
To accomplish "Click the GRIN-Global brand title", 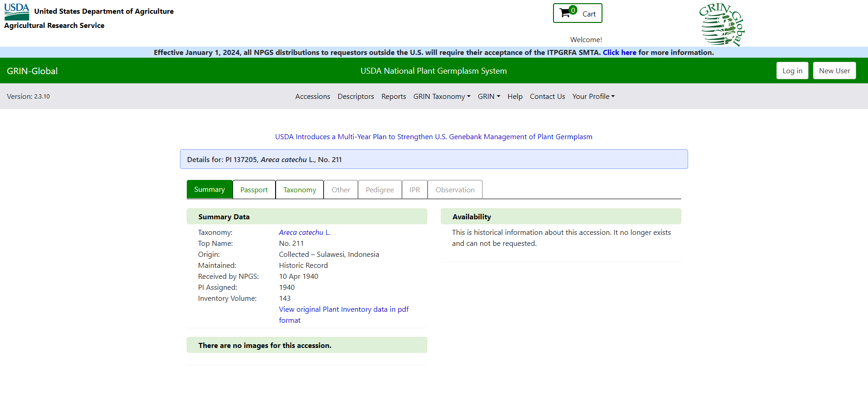I will point(32,71).
